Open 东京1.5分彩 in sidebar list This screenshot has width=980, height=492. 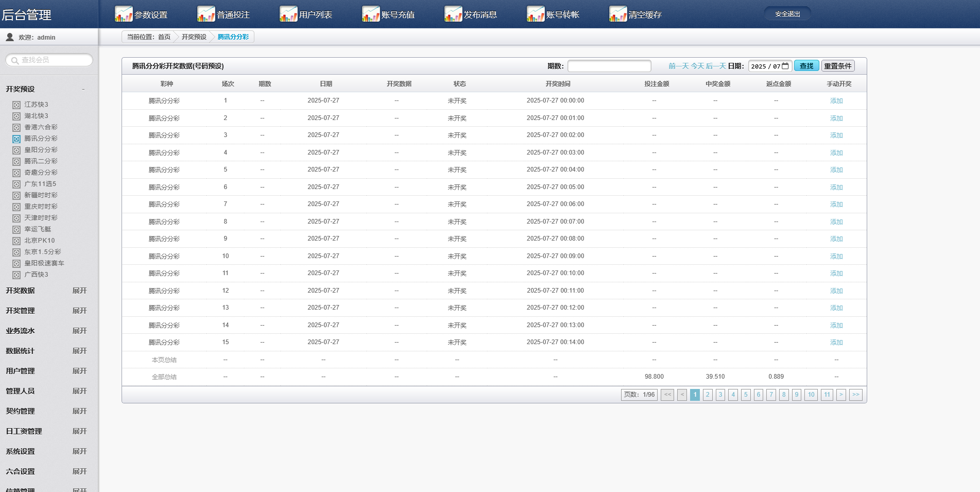(43, 252)
